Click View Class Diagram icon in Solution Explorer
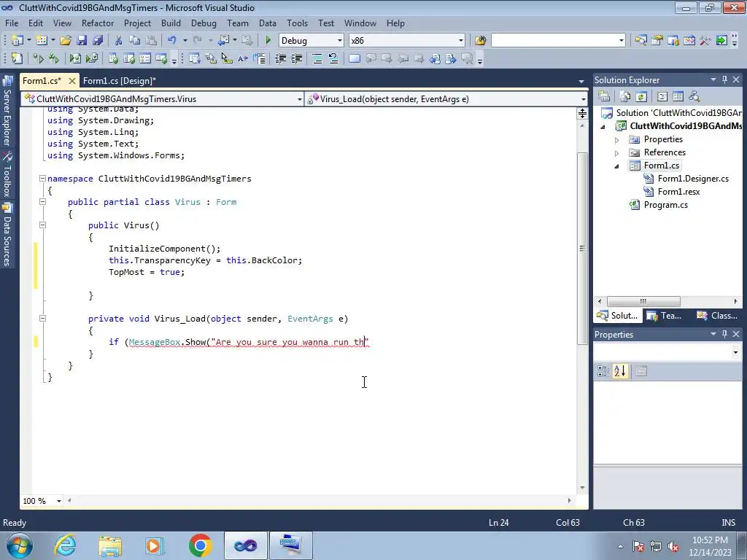 694,97
